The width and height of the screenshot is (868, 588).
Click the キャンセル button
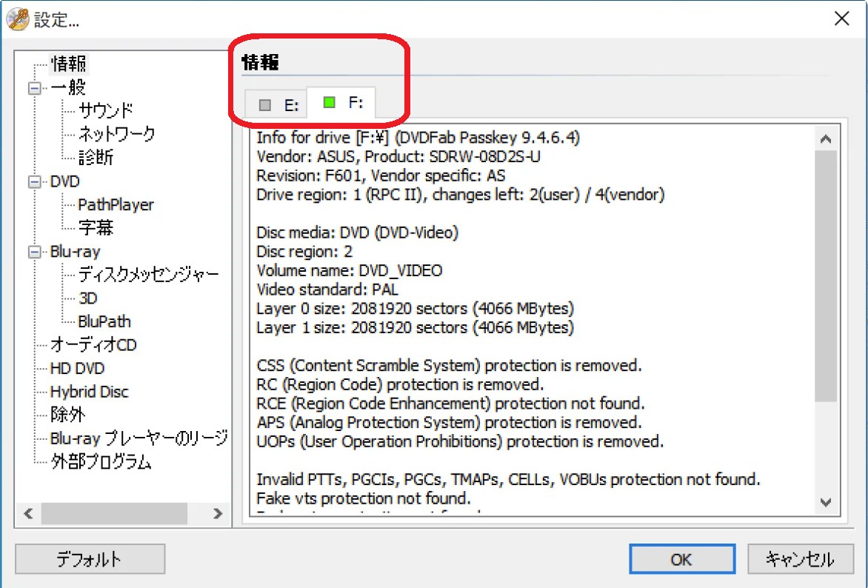point(800,558)
